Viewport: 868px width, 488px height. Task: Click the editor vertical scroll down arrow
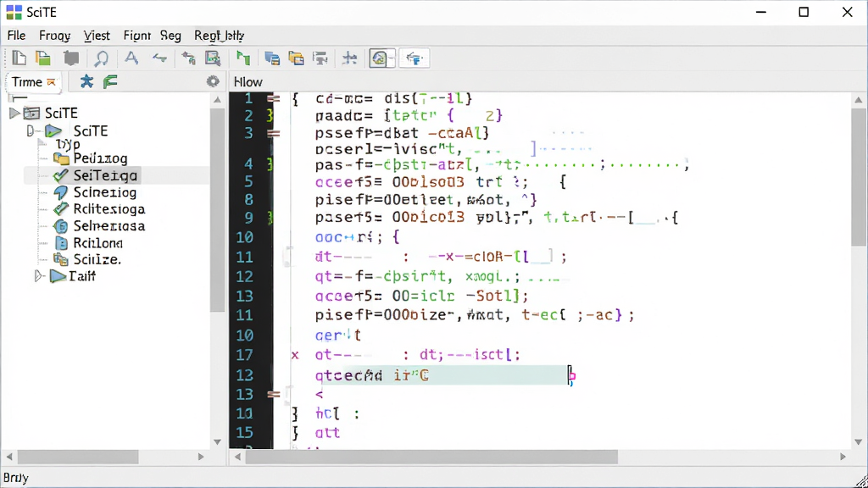tap(859, 442)
